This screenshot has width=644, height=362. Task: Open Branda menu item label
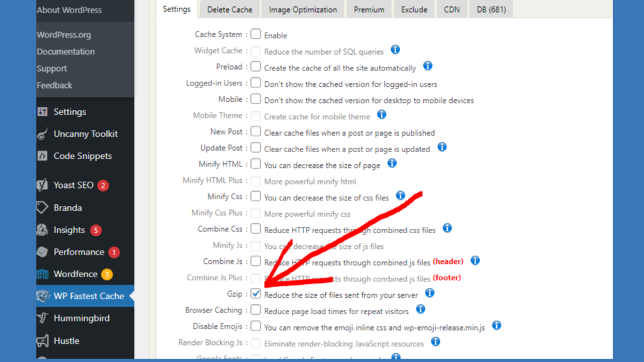68,207
